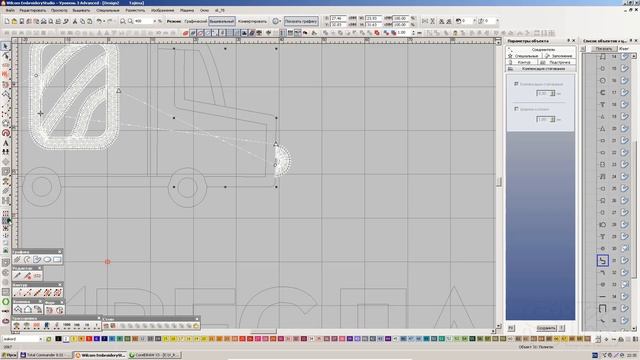
Task: Open the Вышивать menu
Action: [81, 10]
